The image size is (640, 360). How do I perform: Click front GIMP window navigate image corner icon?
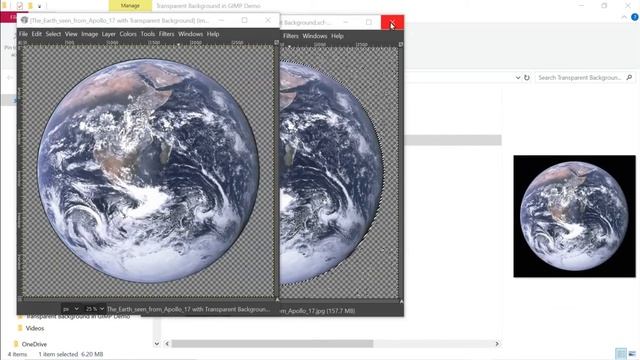(x=277, y=300)
